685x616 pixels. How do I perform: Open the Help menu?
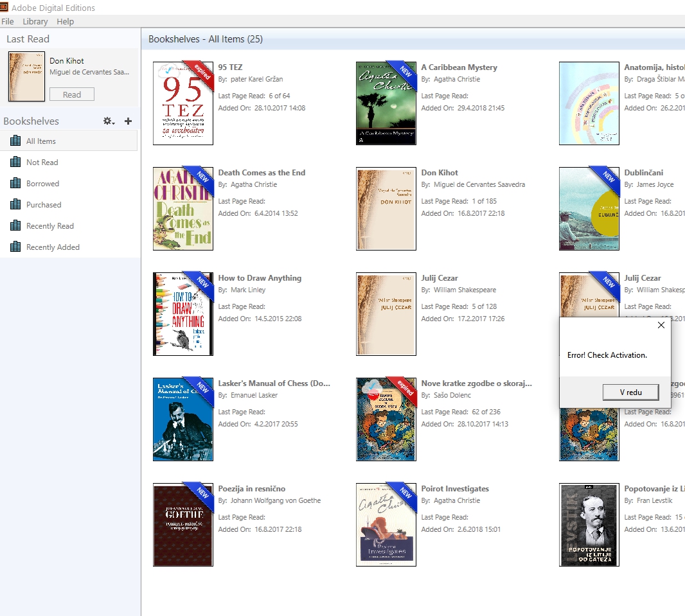[x=65, y=21]
